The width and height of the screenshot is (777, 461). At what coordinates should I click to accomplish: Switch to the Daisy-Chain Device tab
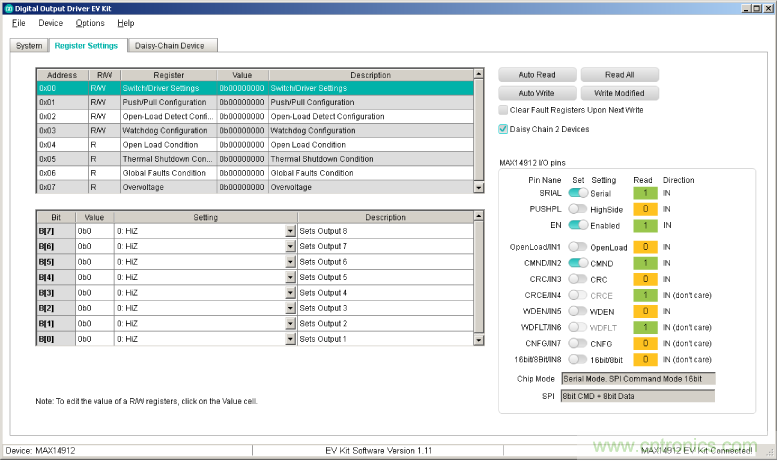pyautogui.click(x=171, y=46)
